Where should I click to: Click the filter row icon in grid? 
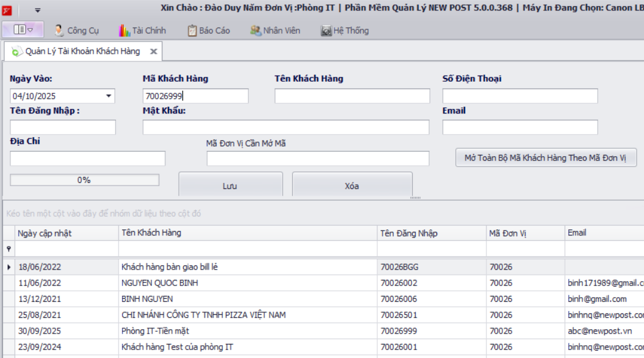[9, 249]
